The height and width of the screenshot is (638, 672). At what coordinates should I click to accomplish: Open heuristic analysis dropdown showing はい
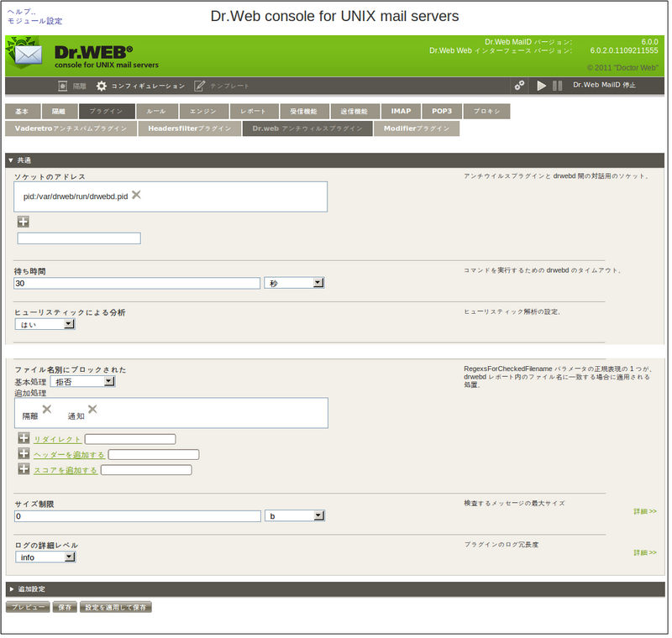coord(45,324)
